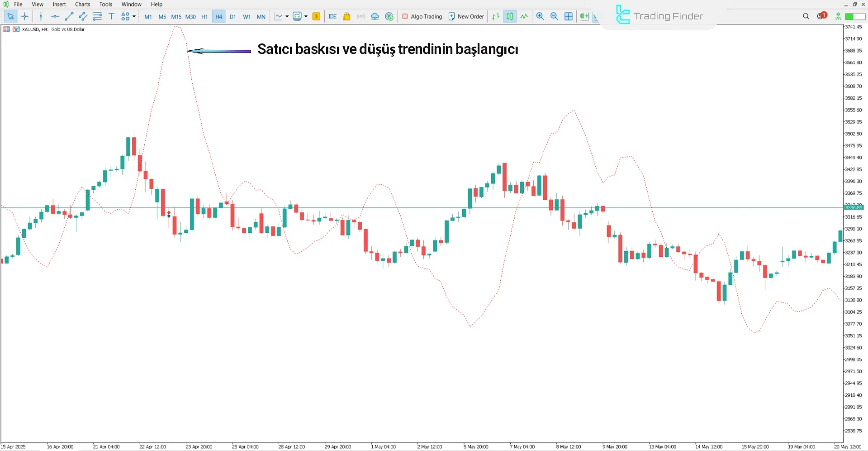Screen dimensions: 868x451
Task: Open the Charts menu
Action: [82, 4]
